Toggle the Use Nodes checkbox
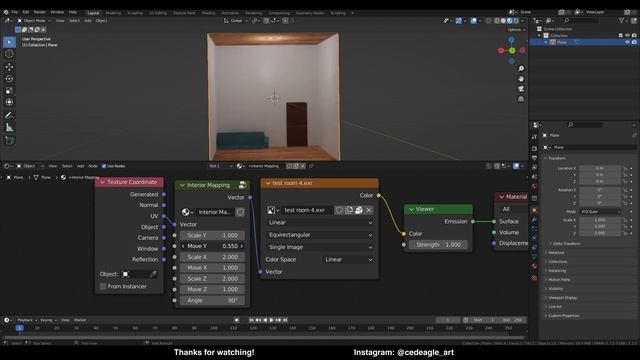640x360 pixels. click(x=104, y=166)
